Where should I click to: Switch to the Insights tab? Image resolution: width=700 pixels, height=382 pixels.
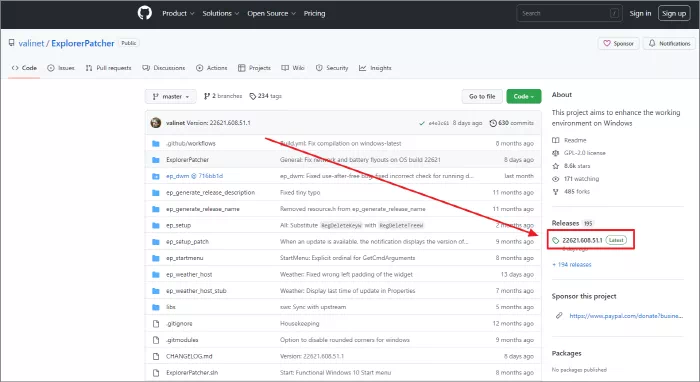[x=375, y=68]
